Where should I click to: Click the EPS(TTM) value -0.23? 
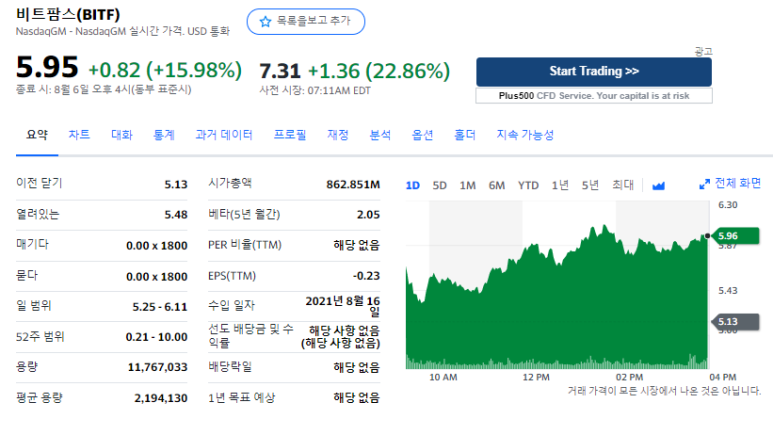[x=366, y=276]
